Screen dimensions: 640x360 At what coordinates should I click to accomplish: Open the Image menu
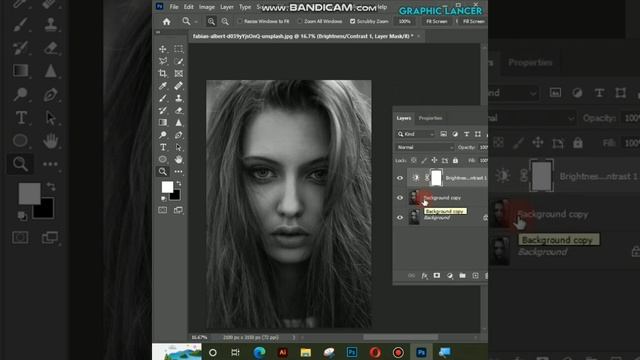click(x=207, y=7)
